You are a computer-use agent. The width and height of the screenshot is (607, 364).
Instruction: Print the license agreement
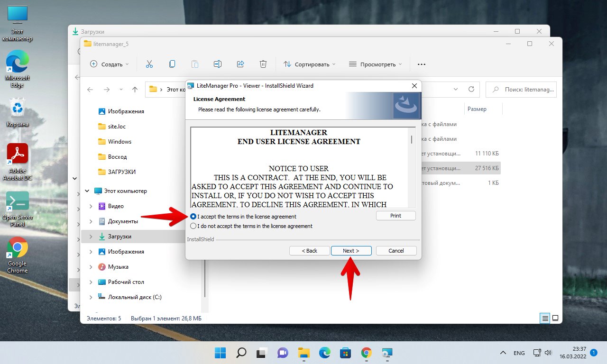395,216
